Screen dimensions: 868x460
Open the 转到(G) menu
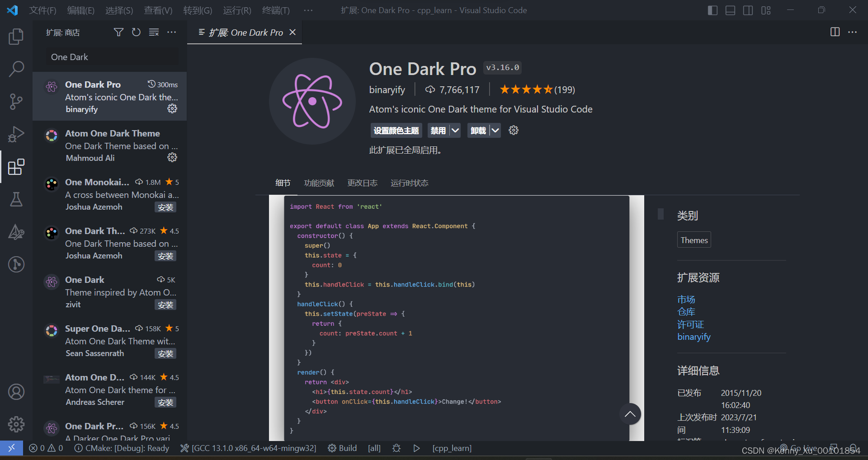pos(198,10)
